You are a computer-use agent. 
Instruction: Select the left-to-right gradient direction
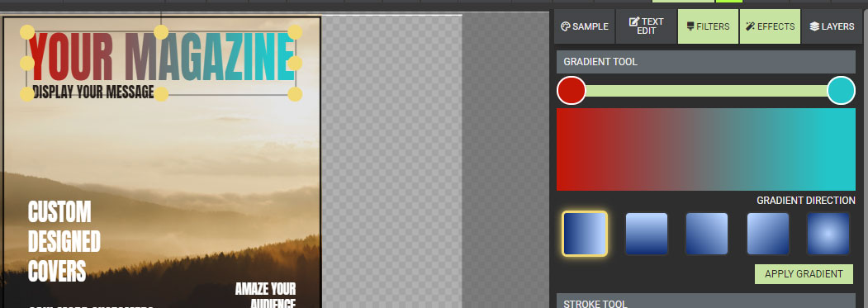point(585,234)
